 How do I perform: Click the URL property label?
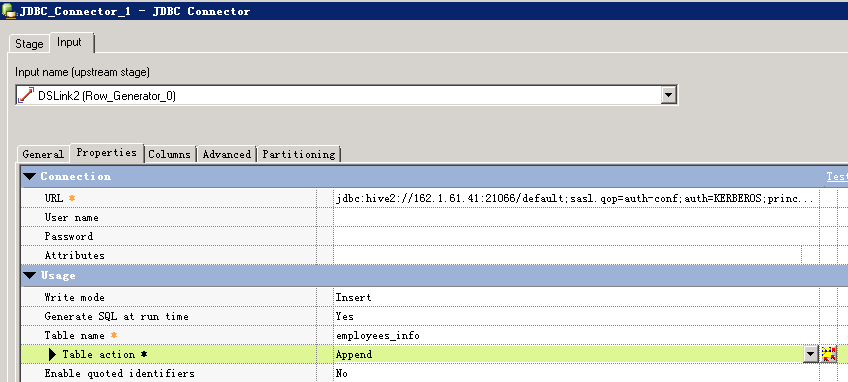[x=54, y=199]
